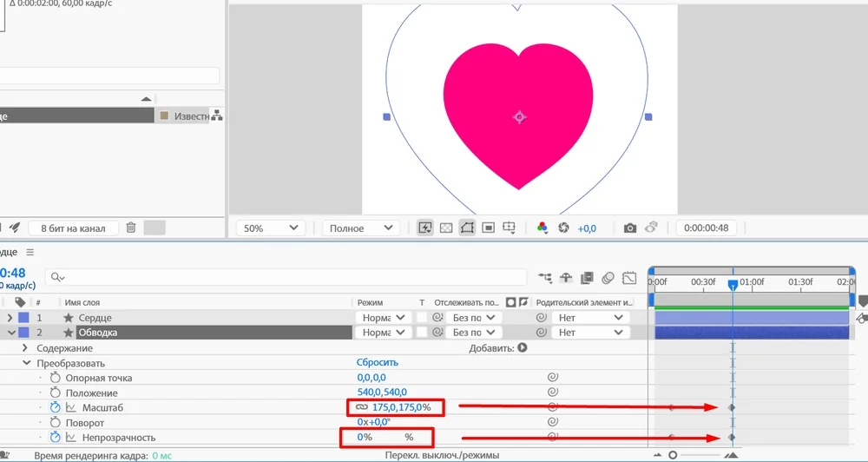
Task: Open the graph editor icon in timeline
Action: pyautogui.click(x=630, y=278)
